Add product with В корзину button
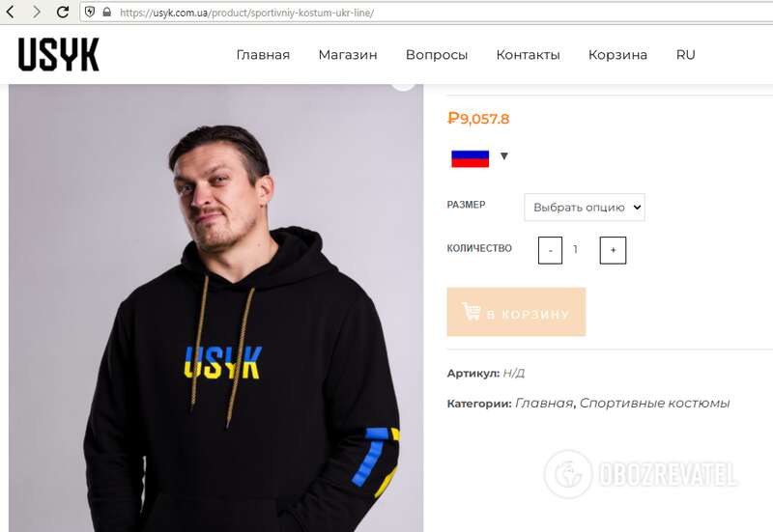This screenshot has height=532, width=773. click(x=516, y=312)
